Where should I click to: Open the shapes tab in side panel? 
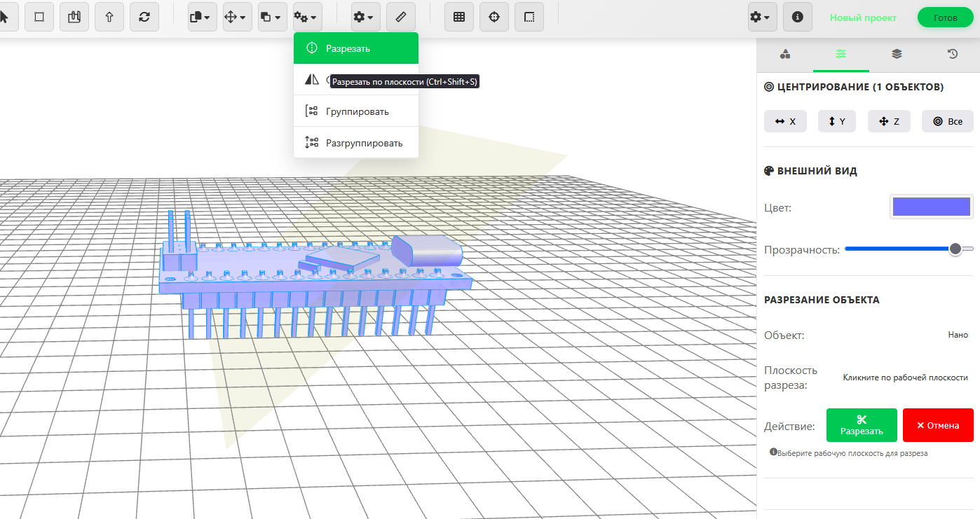[x=785, y=55]
